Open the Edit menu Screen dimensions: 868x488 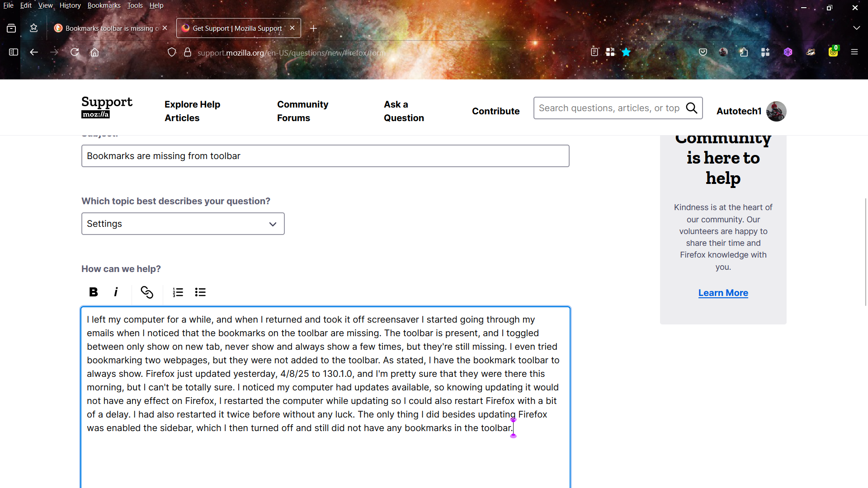click(x=26, y=5)
